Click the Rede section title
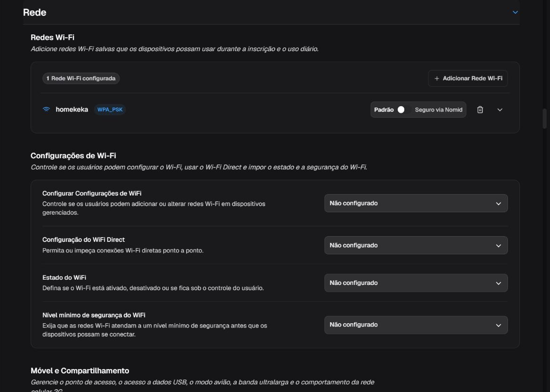The image size is (550, 392). coord(34,12)
